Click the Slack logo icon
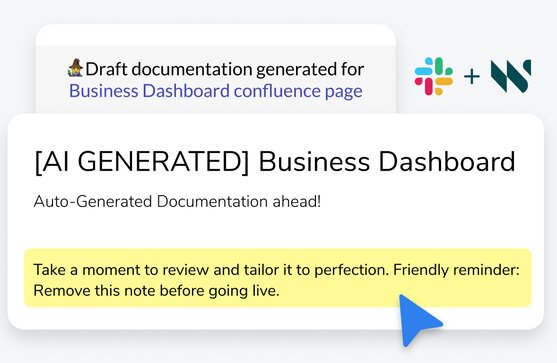The height and width of the screenshot is (363, 557). coord(433,76)
